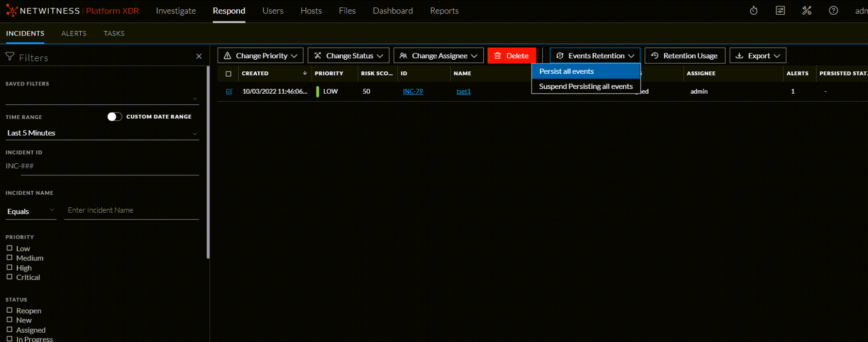Open the configure sliders icon in header
This screenshot has width=868, height=342.
click(780, 11)
